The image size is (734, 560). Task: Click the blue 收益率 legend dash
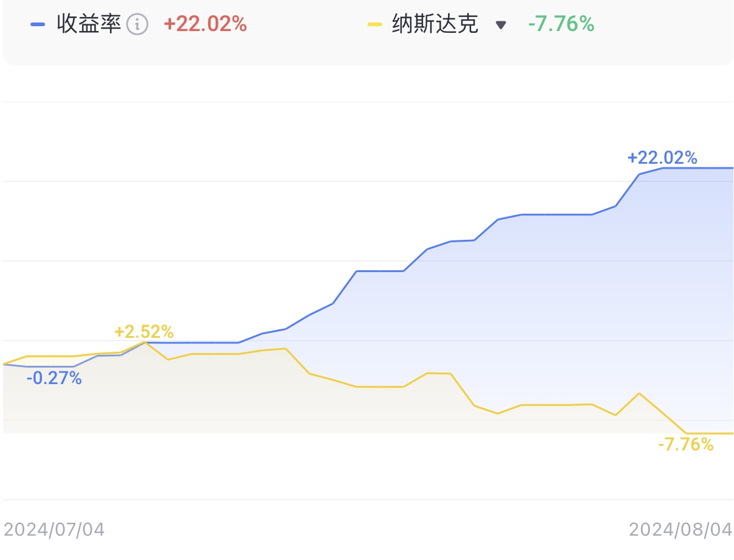(x=38, y=24)
